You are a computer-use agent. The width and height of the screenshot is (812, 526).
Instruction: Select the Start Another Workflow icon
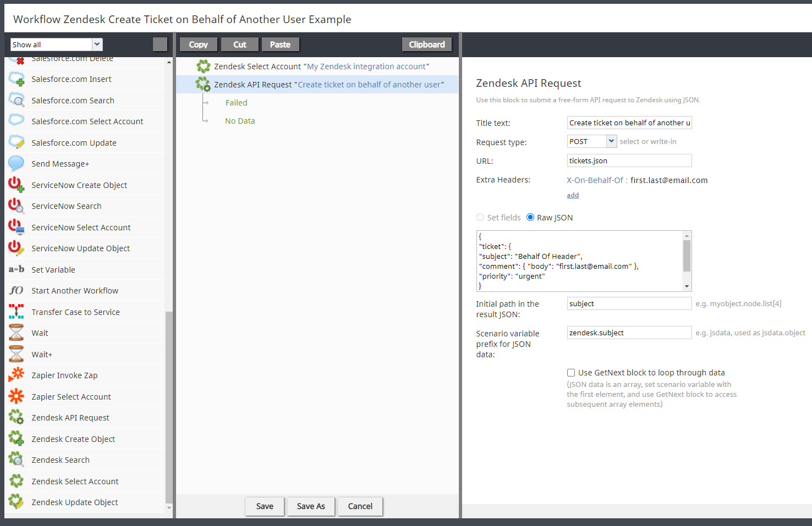(x=17, y=291)
